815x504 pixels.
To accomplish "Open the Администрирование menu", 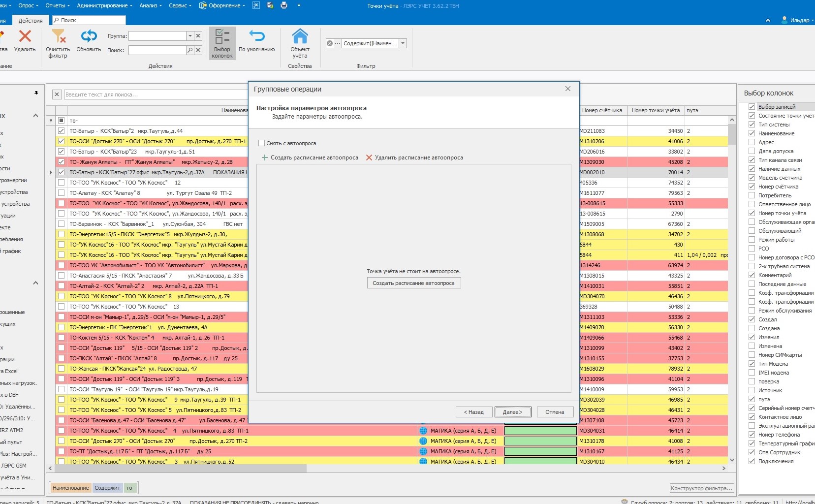I will 104,5.
